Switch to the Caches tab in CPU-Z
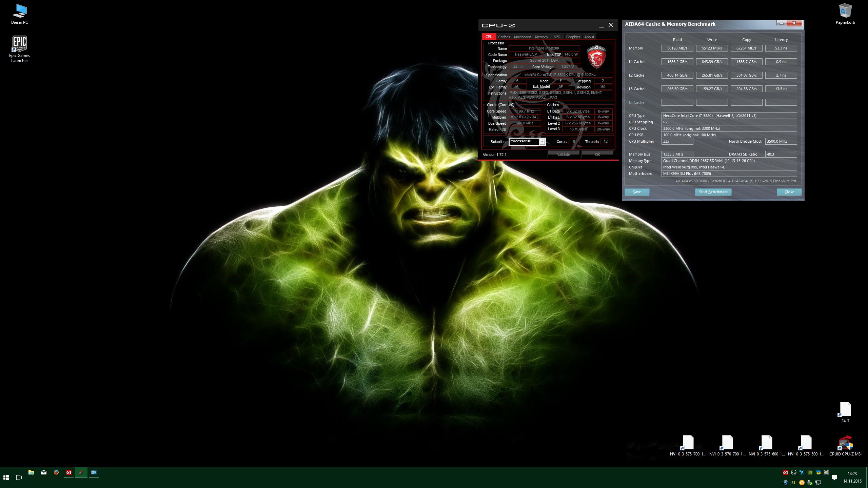The height and width of the screenshot is (488, 868). (504, 37)
